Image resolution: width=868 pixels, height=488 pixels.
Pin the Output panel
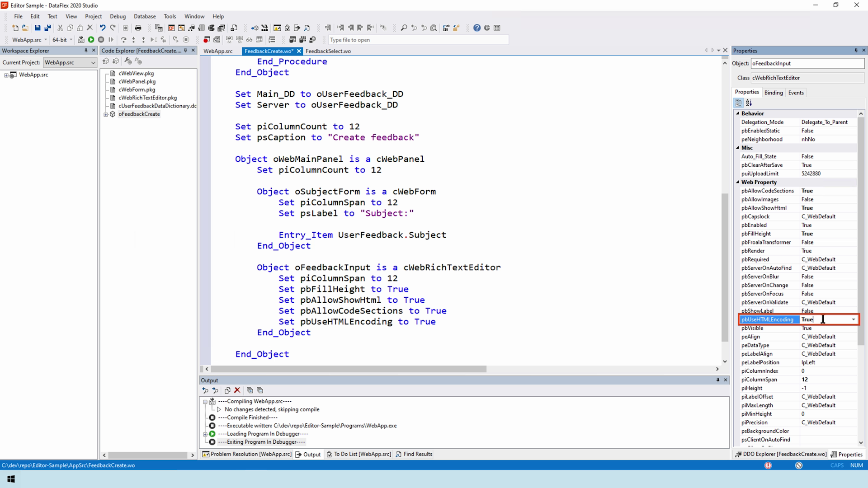(717, 380)
